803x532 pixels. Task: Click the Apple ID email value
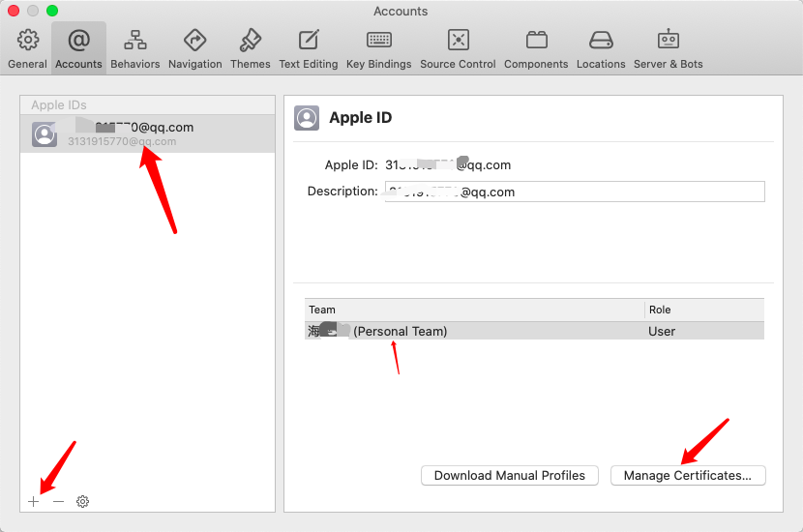pos(448,164)
